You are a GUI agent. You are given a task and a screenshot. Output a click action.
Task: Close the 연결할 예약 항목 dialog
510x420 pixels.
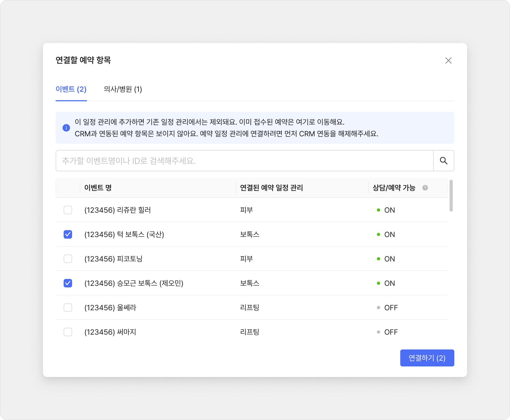(x=448, y=60)
